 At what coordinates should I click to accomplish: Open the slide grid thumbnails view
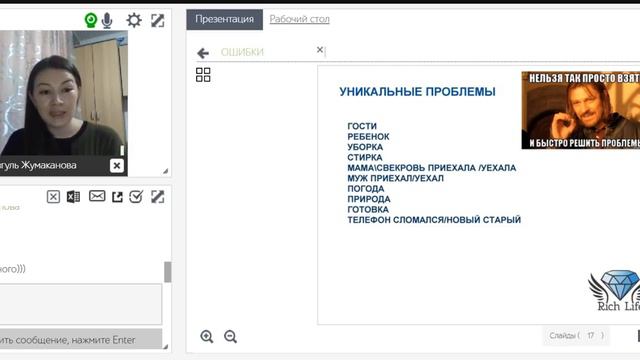tap(203, 75)
